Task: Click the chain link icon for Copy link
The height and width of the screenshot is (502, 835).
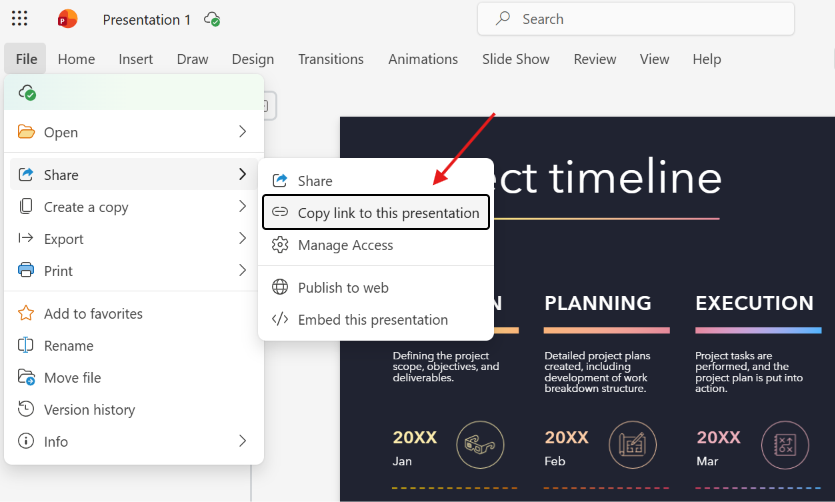Action: [280, 212]
